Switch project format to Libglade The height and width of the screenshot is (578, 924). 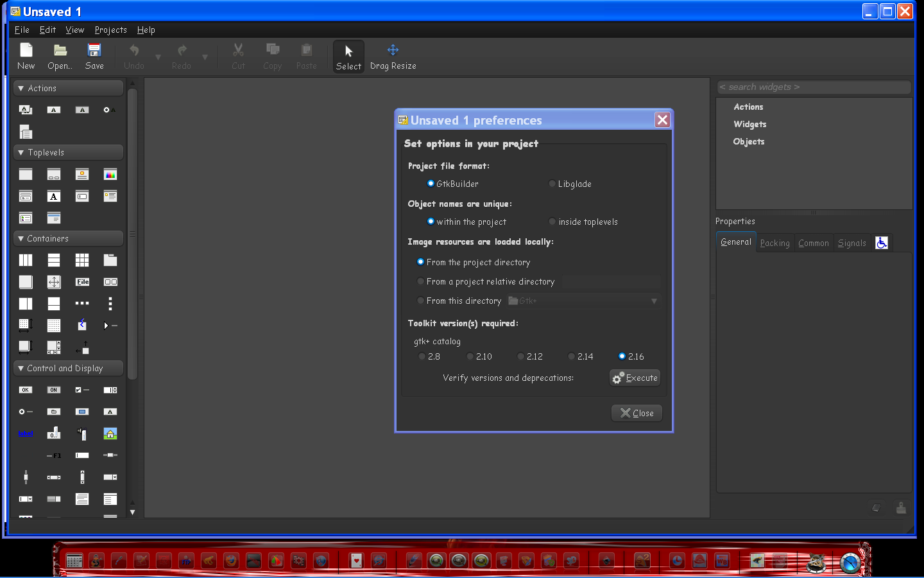570,184
